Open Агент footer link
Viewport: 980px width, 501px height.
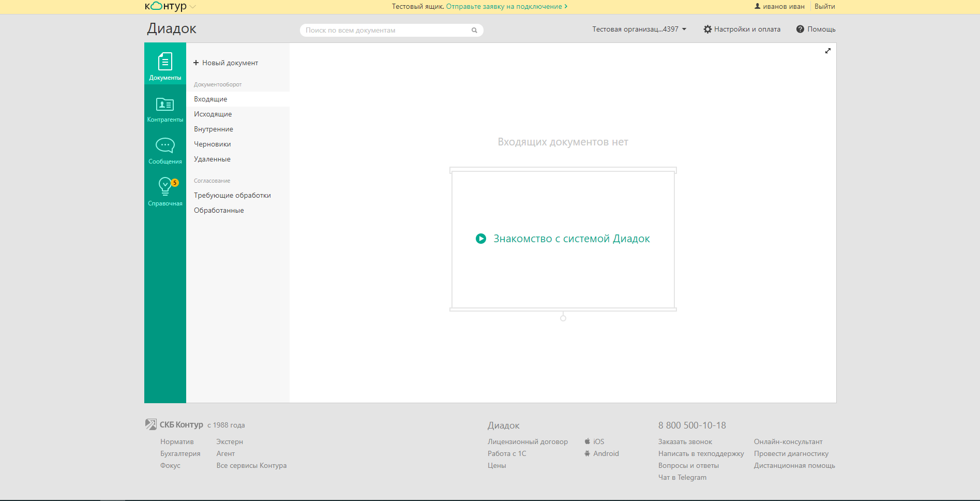click(225, 453)
